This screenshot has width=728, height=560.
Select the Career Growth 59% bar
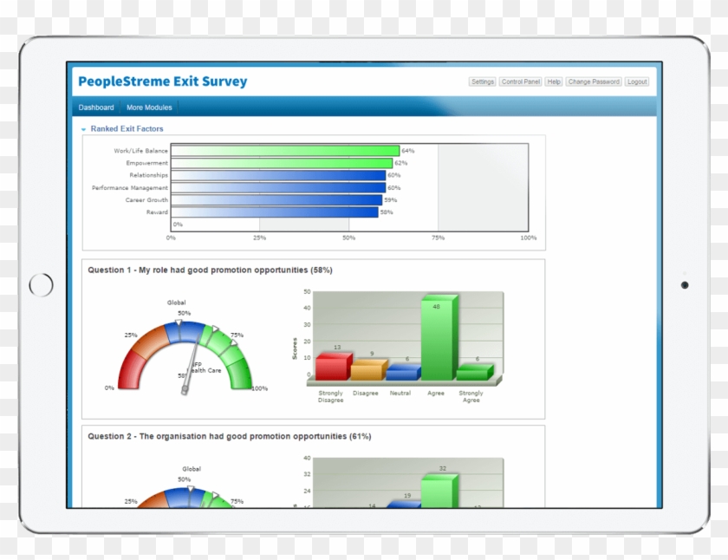[276, 200]
